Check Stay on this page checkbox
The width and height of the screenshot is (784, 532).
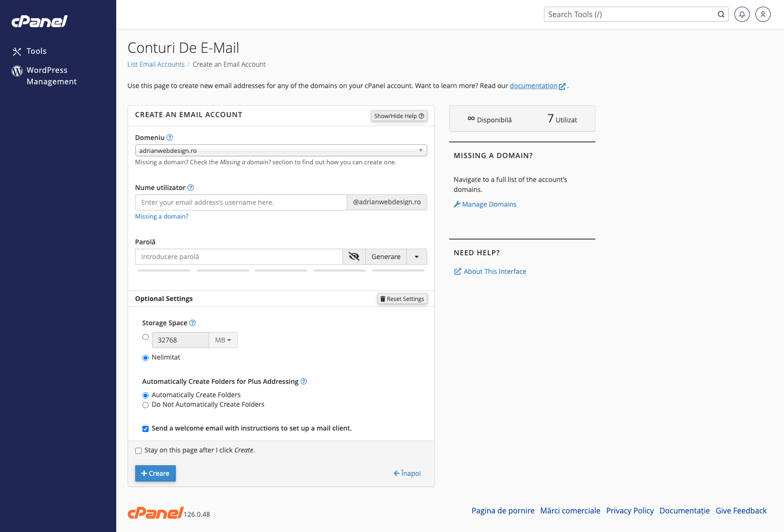pyautogui.click(x=138, y=451)
